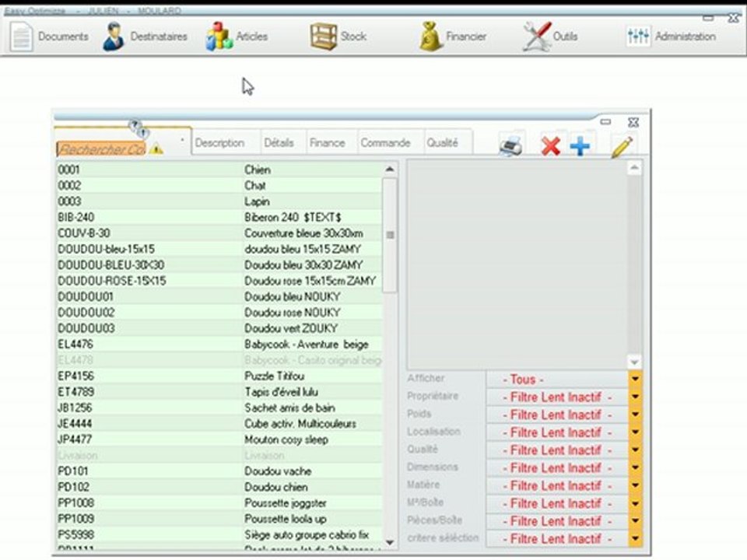Select the COUV-B-30 Couverture bleue row
This screenshot has height=560, width=747.
(x=219, y=233)
